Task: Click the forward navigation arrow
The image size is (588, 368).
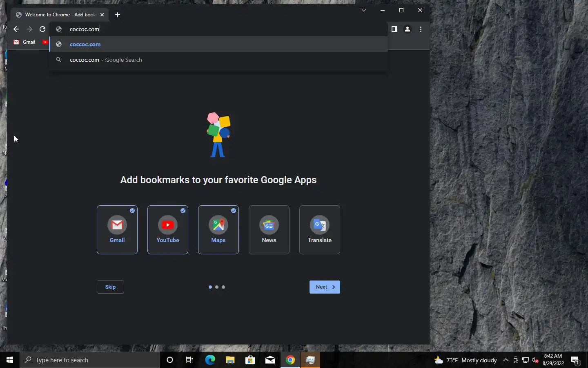Action: pos(29,29)
